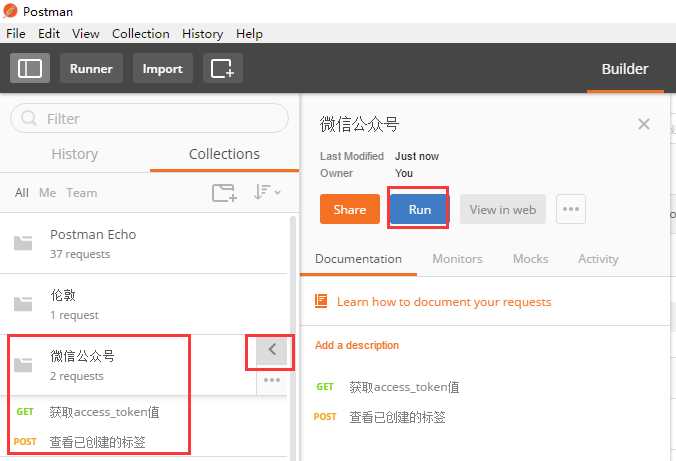
Task: Share the 微信公众号 collection
Action: [x=350, y=209]
